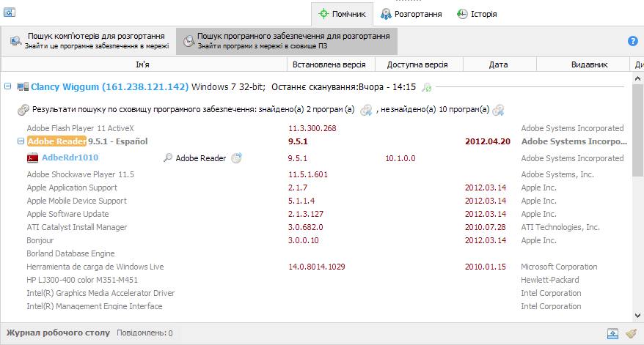The width and height of the screenshot is (644, 345).
Task: Select the Adobe Reader 9.5.1 - Español row
Action: pyautogui.click(x=321, y=141)
